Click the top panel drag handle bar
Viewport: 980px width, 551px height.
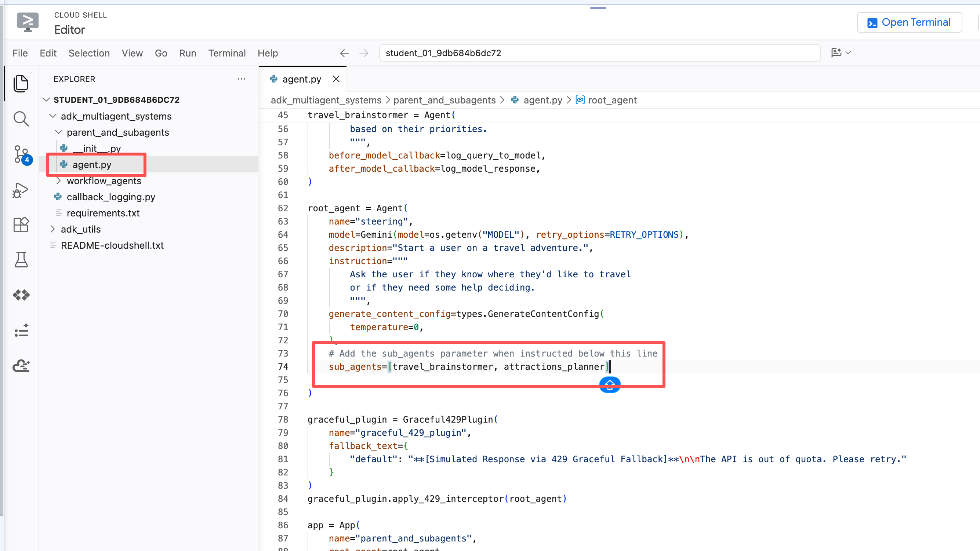598,8
